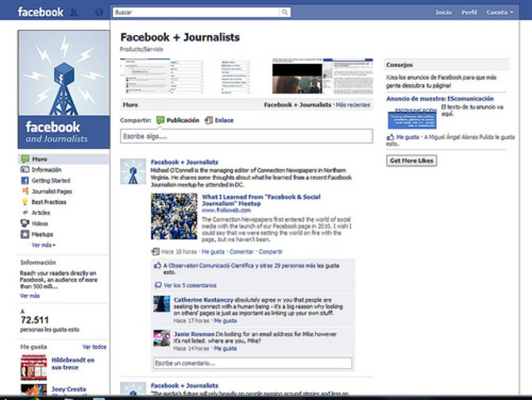Image resolution: width=532 pixels, height=400 pixels.
Task: Click Catherine Kustanczy's avatar
Action: tap(162, 303)
